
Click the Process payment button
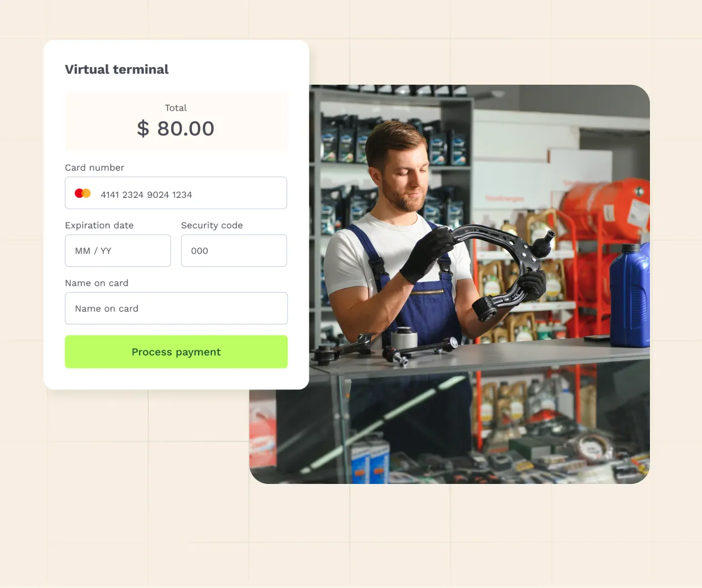176,351
